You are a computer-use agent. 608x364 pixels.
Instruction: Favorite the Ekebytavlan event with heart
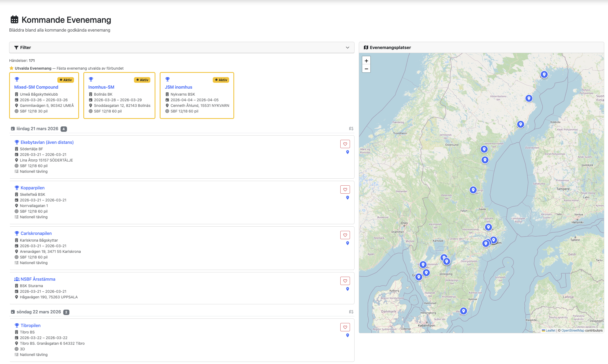tap(345, 144)
